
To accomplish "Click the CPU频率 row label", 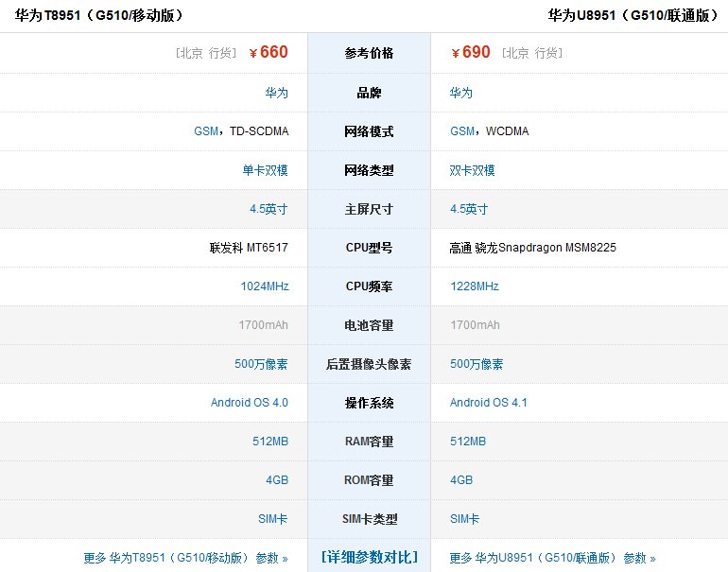I will (369, 286).
